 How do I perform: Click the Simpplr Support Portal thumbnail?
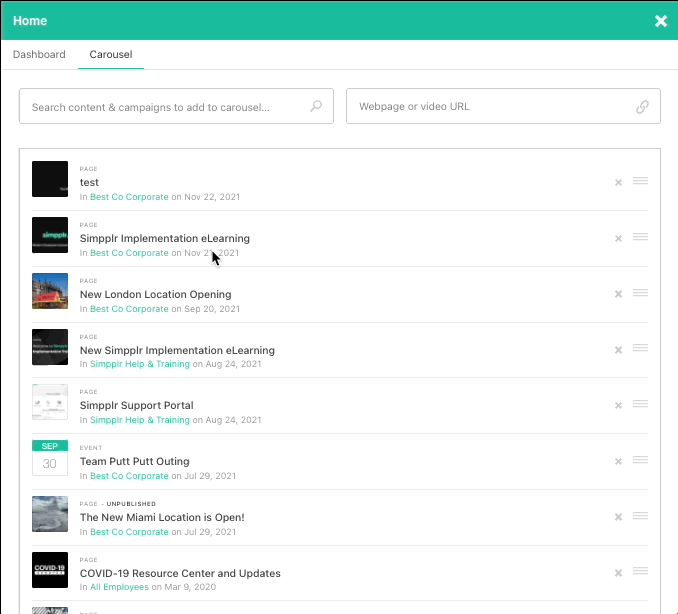50,402
